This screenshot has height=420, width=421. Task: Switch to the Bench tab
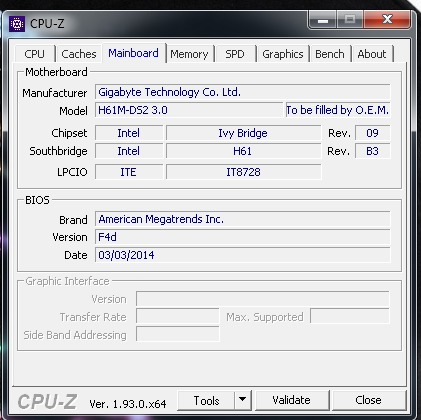pos(330,54)
